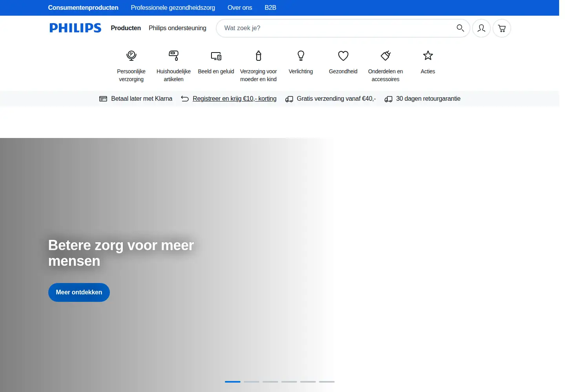Select the first carousel slide indicator
Viewport: 565px width, 392px height.
233,381
